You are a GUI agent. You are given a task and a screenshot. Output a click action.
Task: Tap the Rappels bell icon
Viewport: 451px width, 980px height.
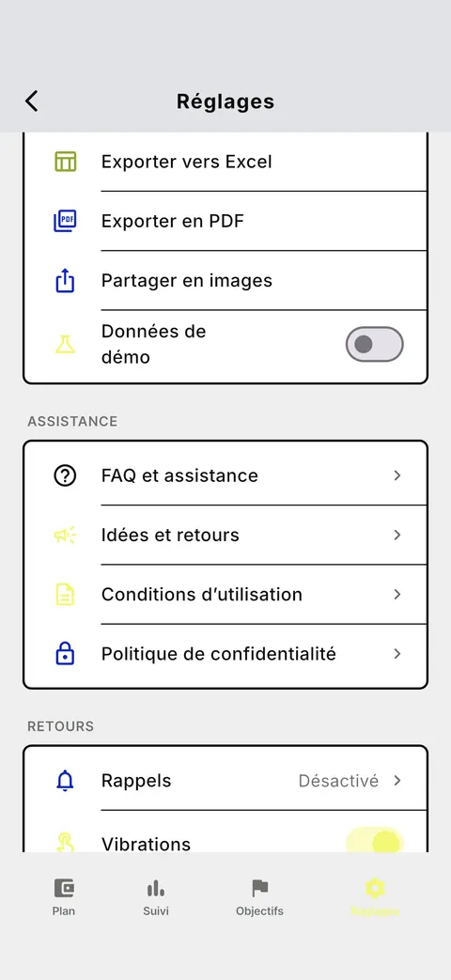[65, 781]
